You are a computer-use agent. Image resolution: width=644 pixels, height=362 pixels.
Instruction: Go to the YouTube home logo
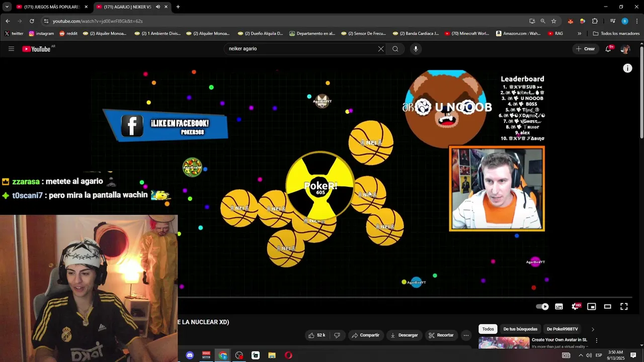coord(37,49)
